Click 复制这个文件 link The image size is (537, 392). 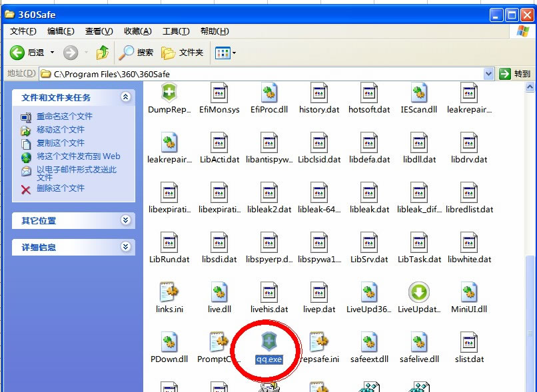pyautogui.click(x=60, y=143)
